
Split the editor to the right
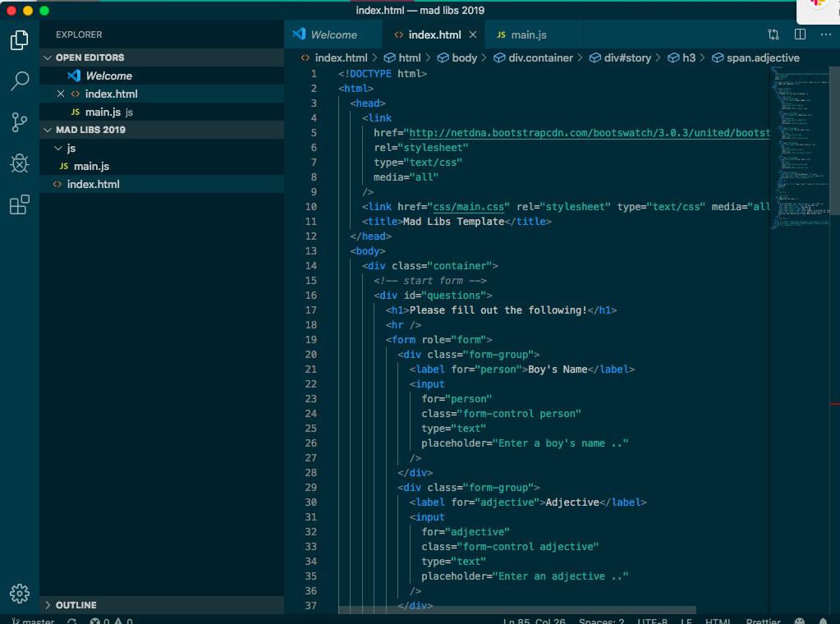coord(800,34)
